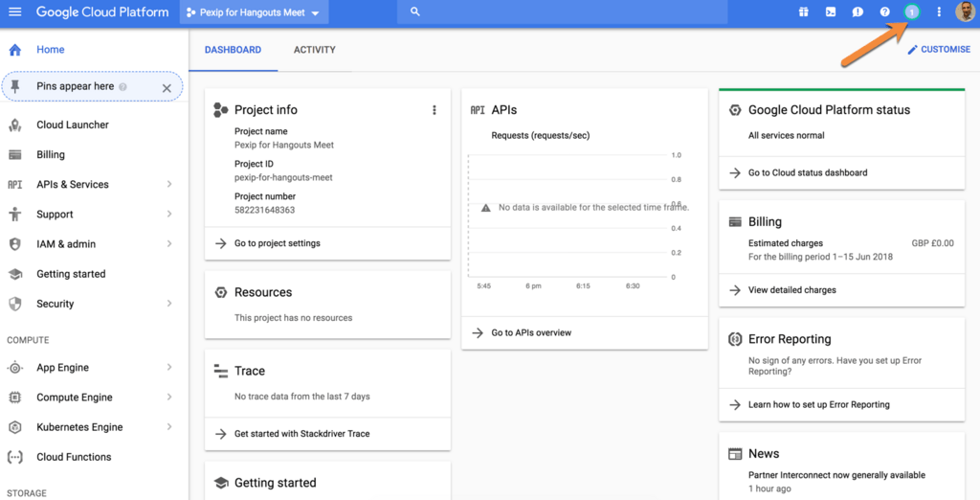Click Partner Interconnect news headline
The height and width of the screenshot is (500, 980).
[836, 475]
